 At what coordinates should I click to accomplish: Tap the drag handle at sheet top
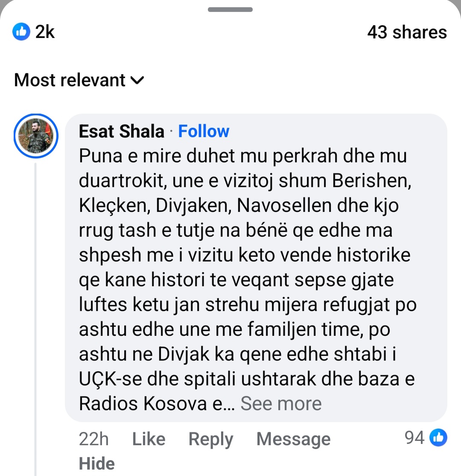pos(230,9)
